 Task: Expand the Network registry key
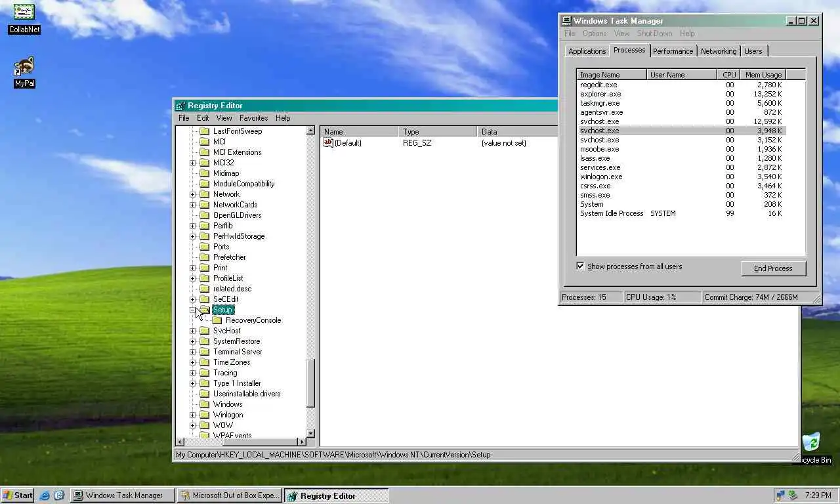(x=192, y=194)
